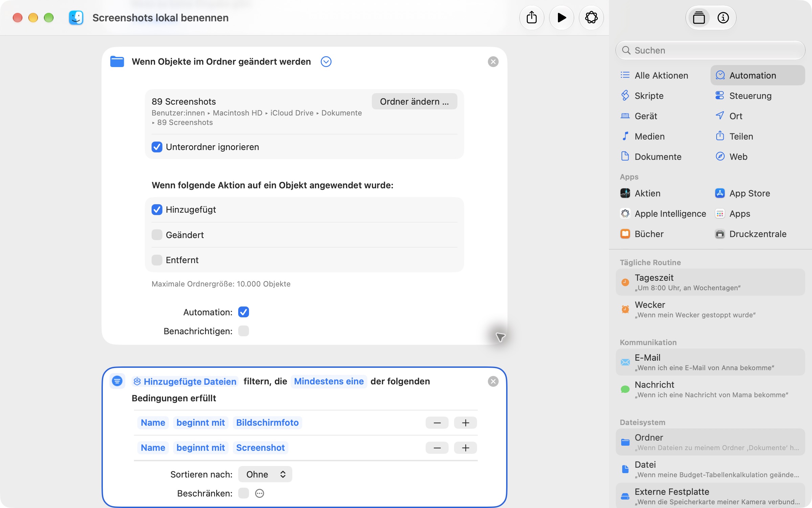Viewport: 812px width, 508px height.
Task: Click the filter action icon
Action: [117, 381]
